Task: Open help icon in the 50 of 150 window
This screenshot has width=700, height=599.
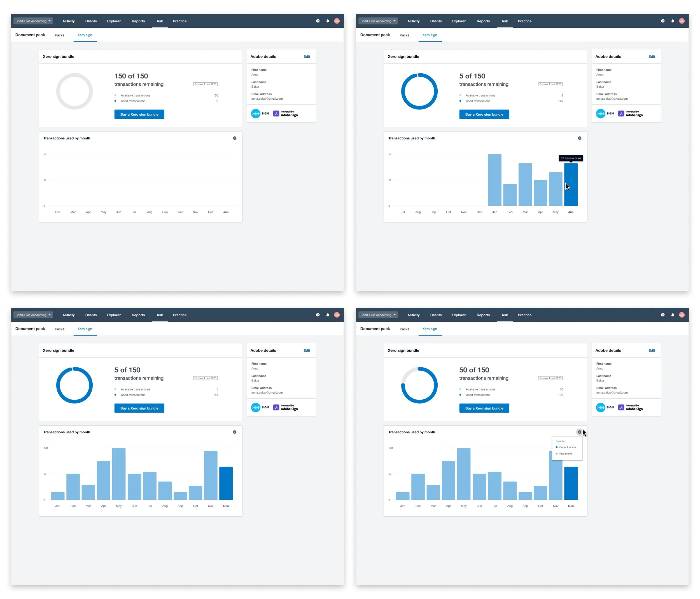Action: (662, 315)
